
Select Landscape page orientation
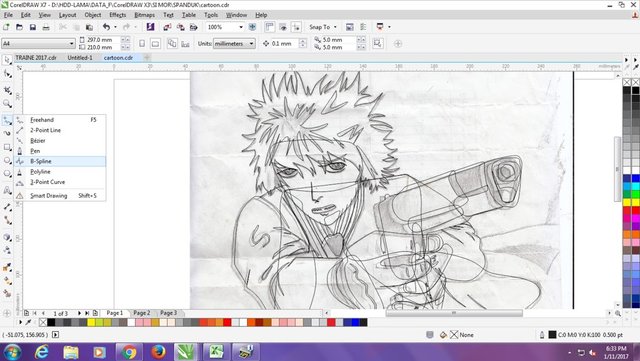pos(156,43)
